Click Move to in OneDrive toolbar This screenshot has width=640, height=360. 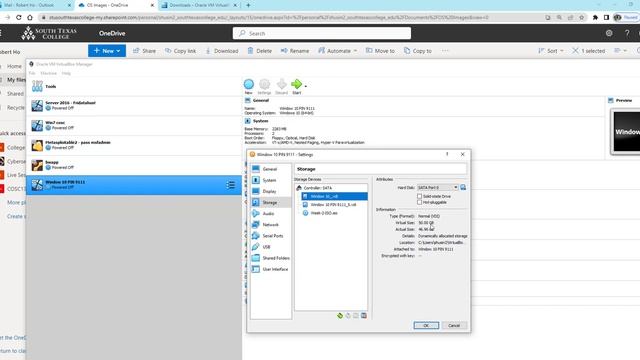(380, 51)
